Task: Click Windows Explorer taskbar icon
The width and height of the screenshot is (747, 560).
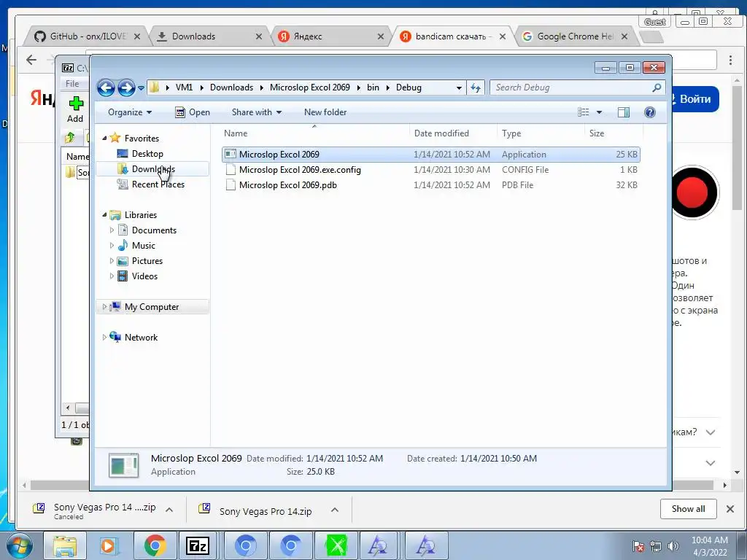Action: (x=65, y=545)
